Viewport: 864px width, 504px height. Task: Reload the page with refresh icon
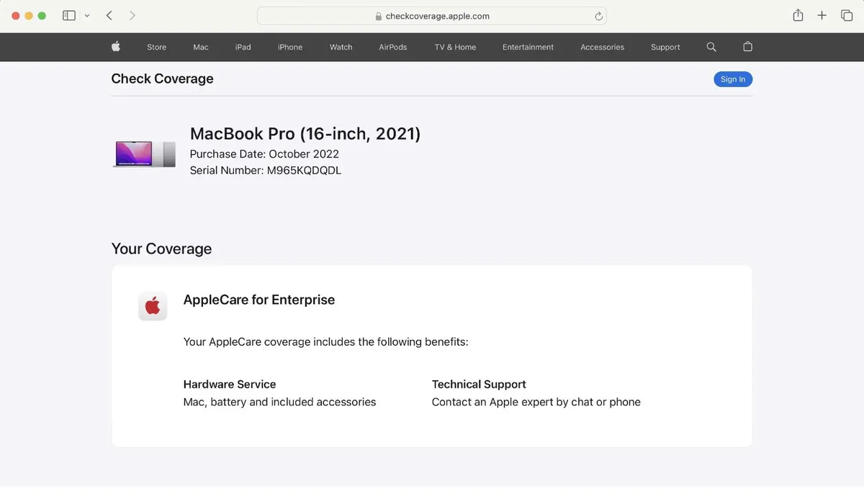click(598, 16)
